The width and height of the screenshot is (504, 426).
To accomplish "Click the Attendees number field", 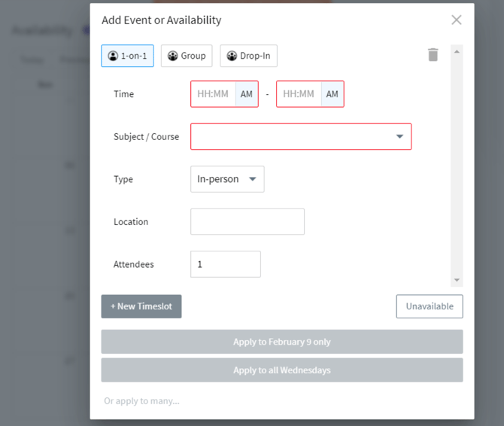I will [226, 264].
